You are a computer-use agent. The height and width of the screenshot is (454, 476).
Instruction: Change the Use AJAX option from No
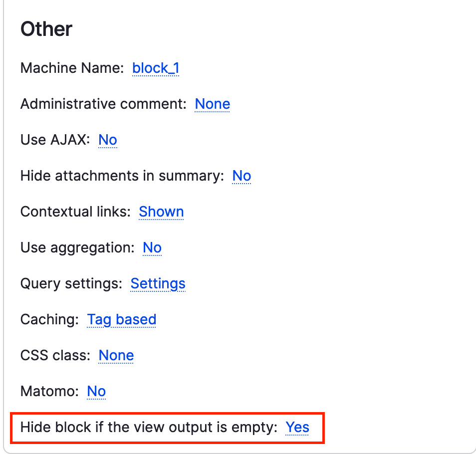[107, 140]
